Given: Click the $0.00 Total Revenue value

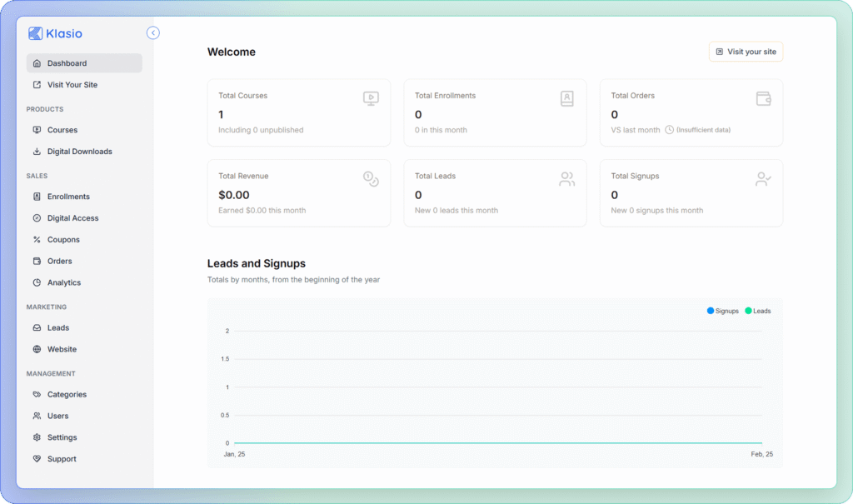Looking at the screenshot, I should click(234, 195).
